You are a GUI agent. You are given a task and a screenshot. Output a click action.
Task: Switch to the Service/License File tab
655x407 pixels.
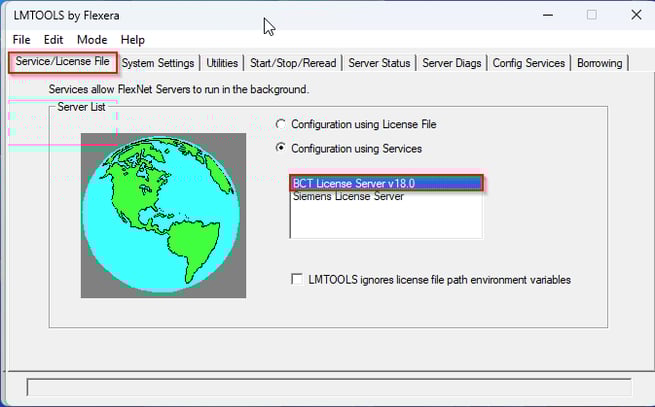coord(63,62)
